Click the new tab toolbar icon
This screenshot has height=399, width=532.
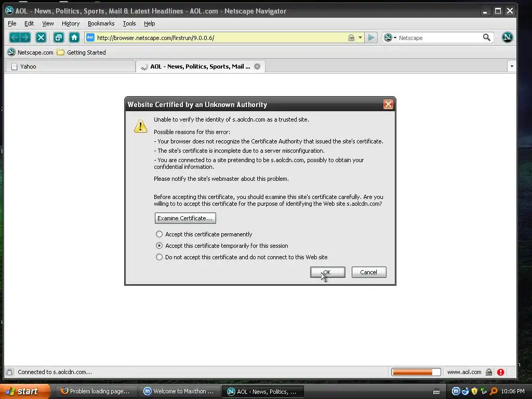(59, 37)
